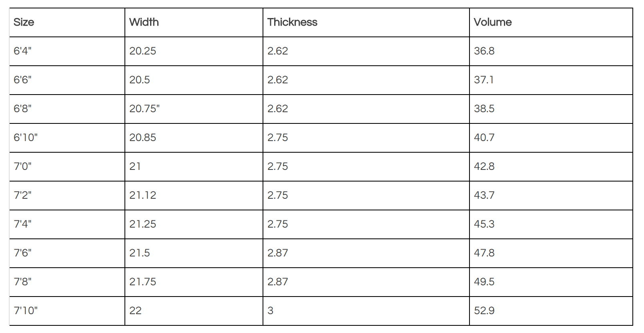
Task: Select the 7'0" size cell
Action: [x=67, y=167]
